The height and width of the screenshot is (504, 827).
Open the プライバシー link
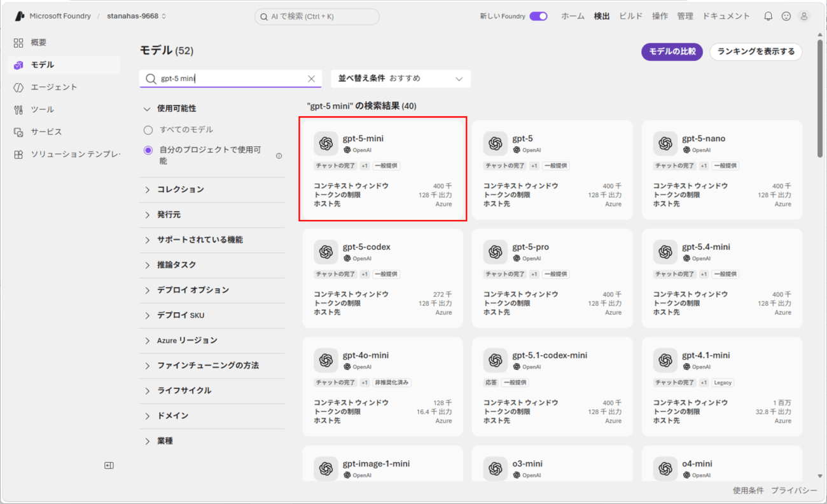794,491
